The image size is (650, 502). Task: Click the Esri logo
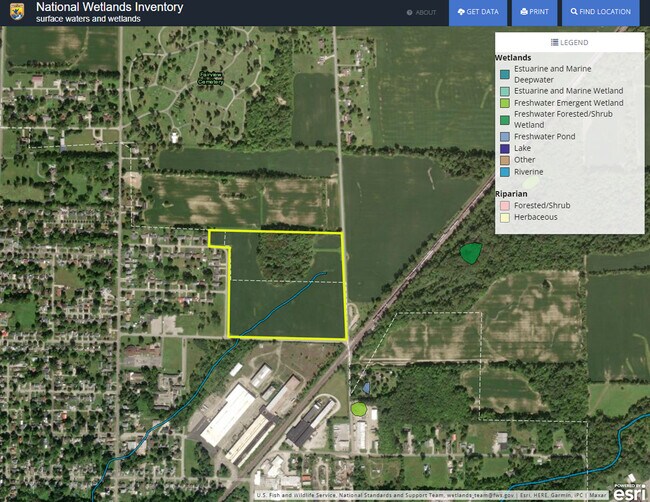point(628,490)
